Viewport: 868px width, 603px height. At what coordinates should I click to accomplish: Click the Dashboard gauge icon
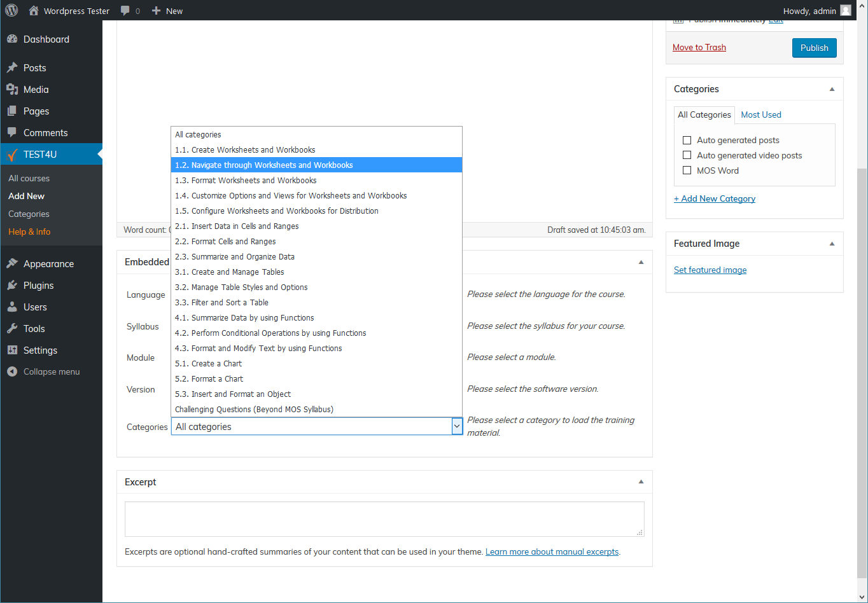(12, 39)
